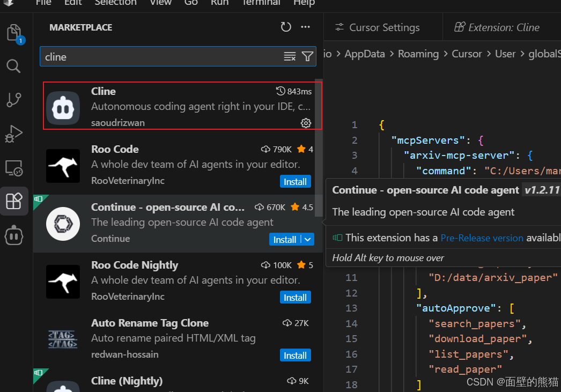
Task: Open the Explorer view icon
Action: click(x=14, y=33)
